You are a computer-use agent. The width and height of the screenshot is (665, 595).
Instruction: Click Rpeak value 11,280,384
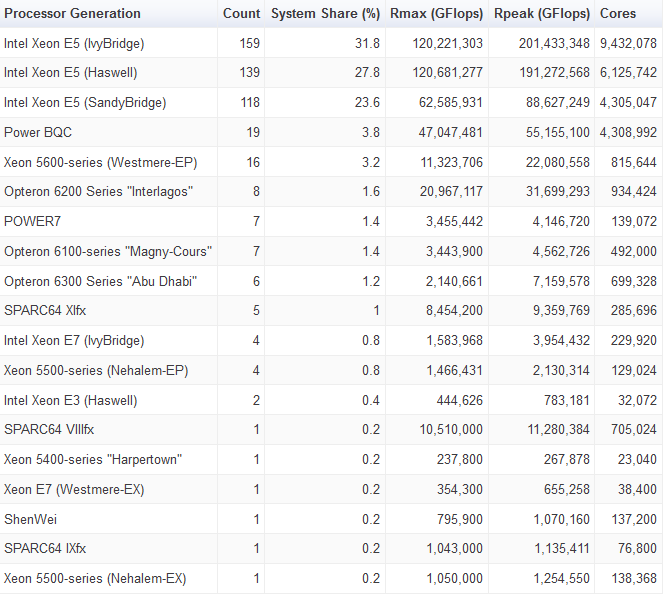[x=559, y=430]
